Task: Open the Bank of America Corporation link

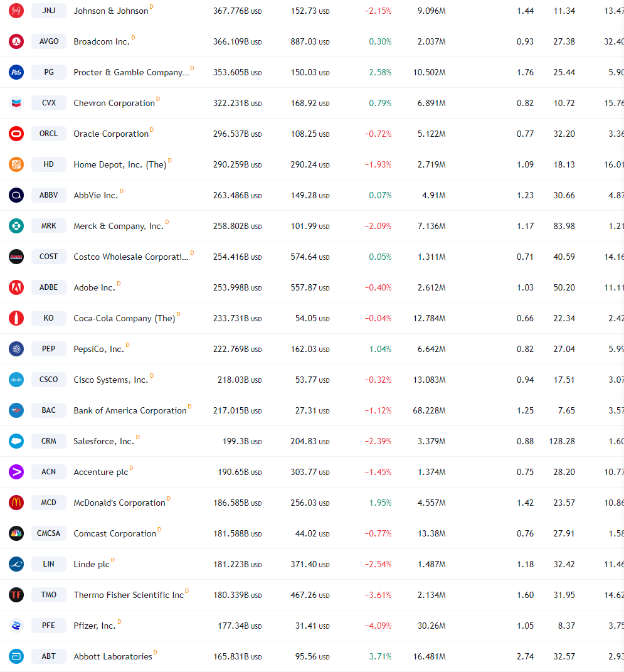Action: click(x=130, y=410)
